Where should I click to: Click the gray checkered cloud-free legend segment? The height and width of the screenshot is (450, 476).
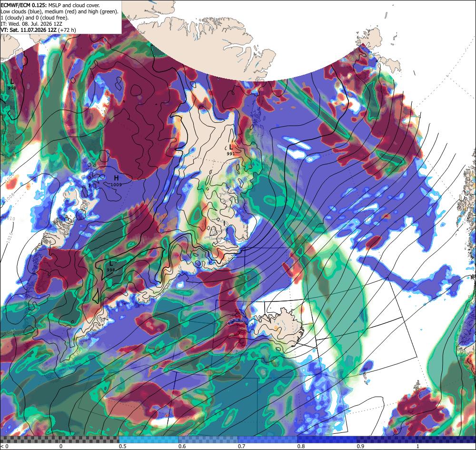59,440
